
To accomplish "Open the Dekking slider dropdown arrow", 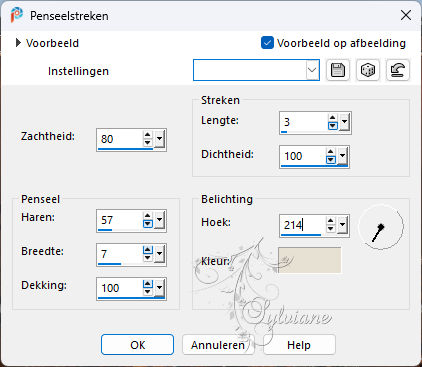I will tap(160, 288).
